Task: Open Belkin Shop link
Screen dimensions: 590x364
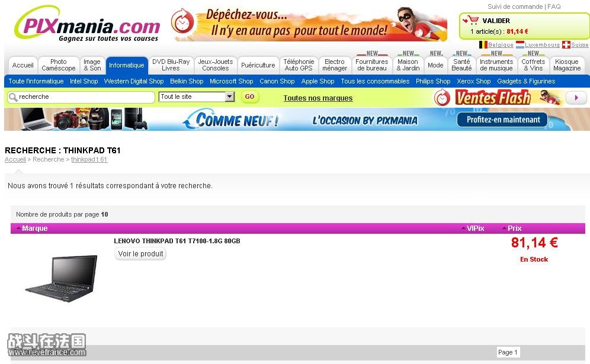Action: (187, 81)
